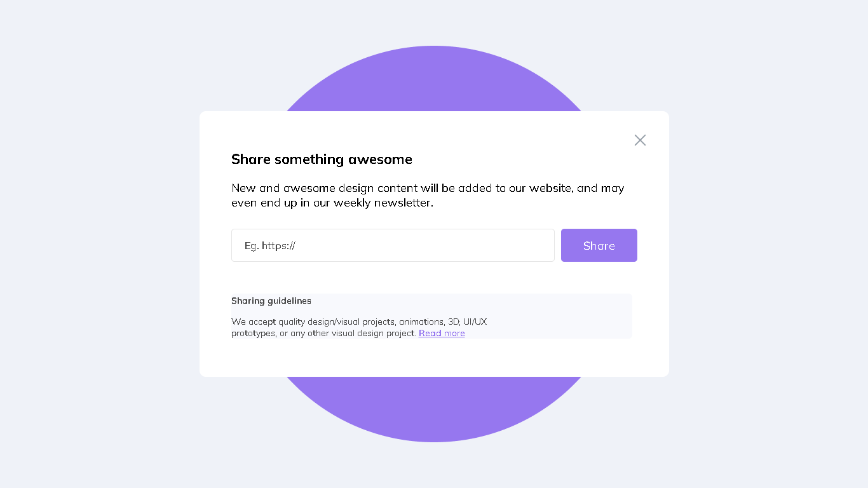Image resolution: width=868 pixels, height=488 pixels.
Task: Dismiss the modal using the gray X
Action: click(640, 140)
